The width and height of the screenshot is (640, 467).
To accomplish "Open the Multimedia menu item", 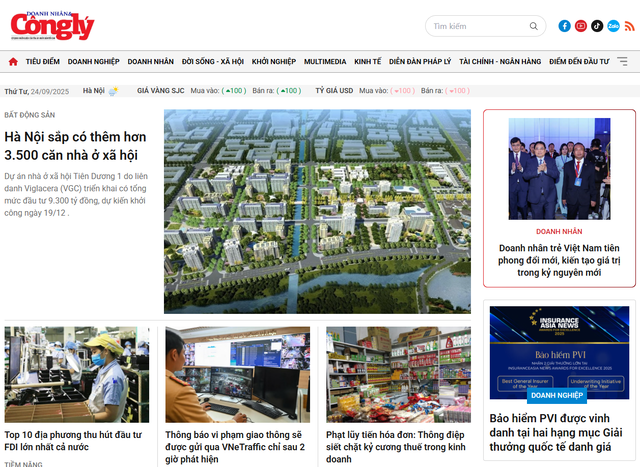I will 325,61.
